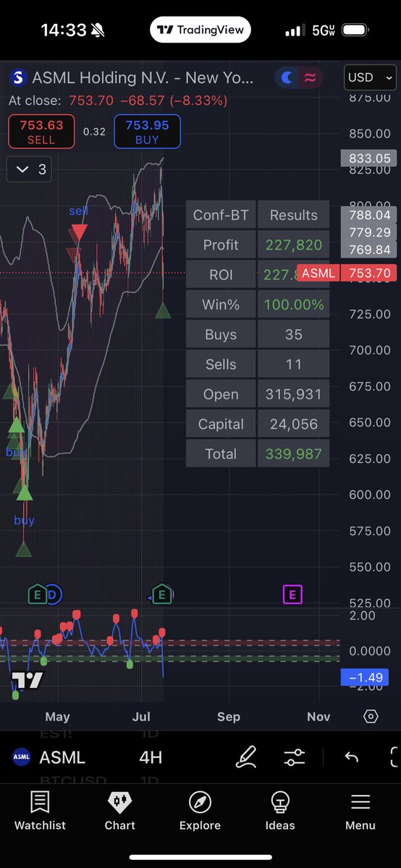Tap the Conf-BT table header cell
Image resolution: width=401 pixels, height=868 pixels.
coord(221,215)
